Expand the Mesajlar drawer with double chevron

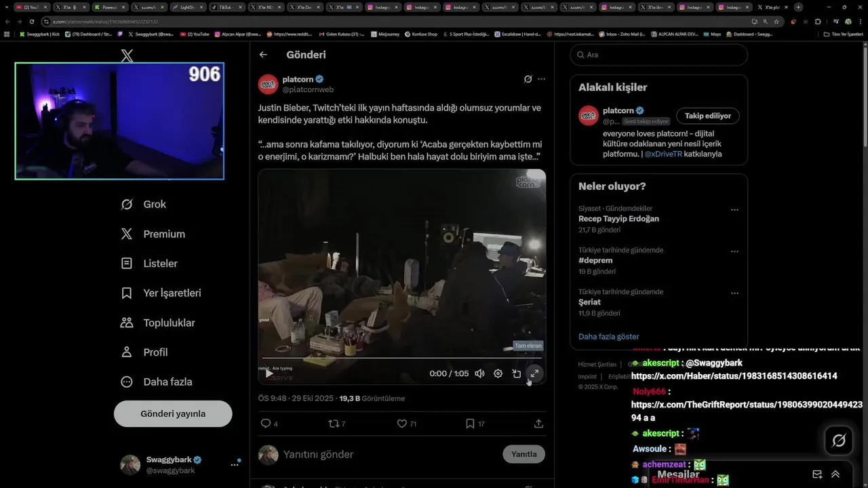[835, 474]
